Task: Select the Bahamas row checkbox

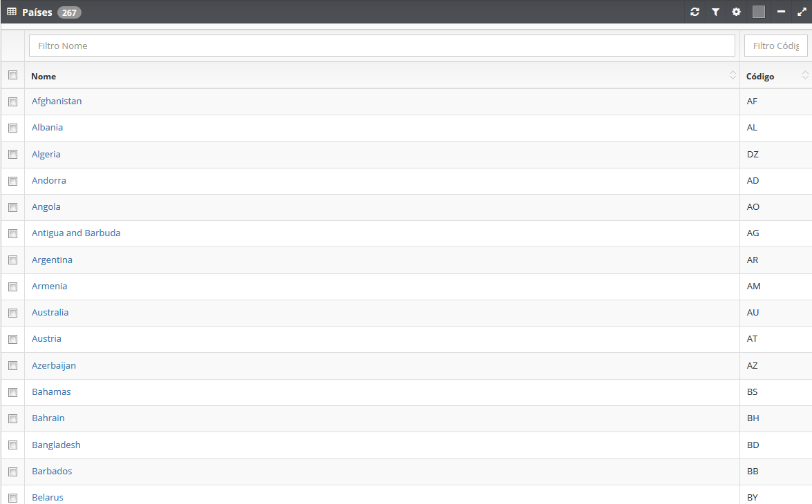Action: [x=13, y=392]
